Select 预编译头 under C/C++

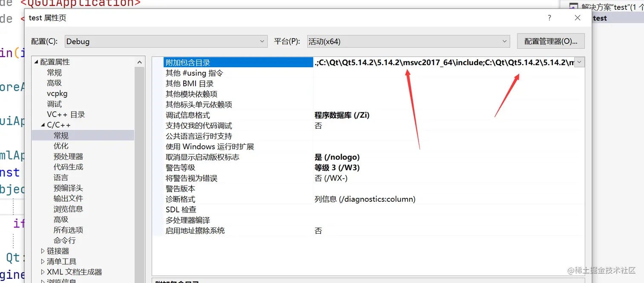(x=68, y=188)
